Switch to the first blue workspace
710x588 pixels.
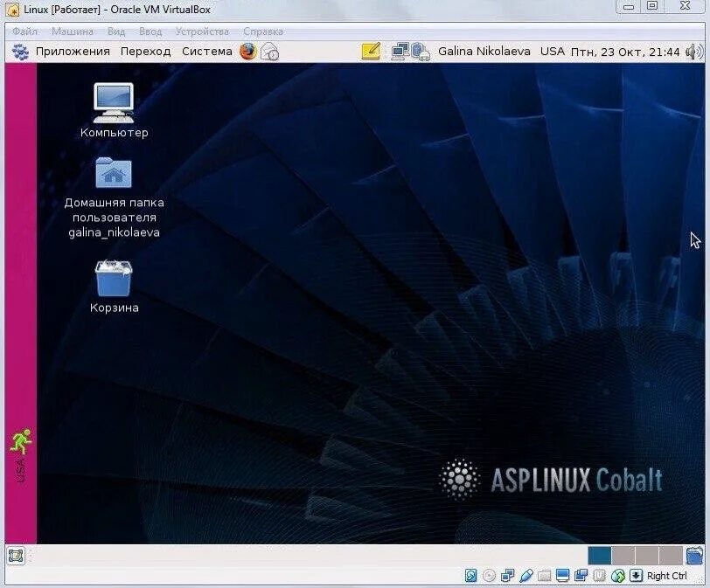pos(600,556)
